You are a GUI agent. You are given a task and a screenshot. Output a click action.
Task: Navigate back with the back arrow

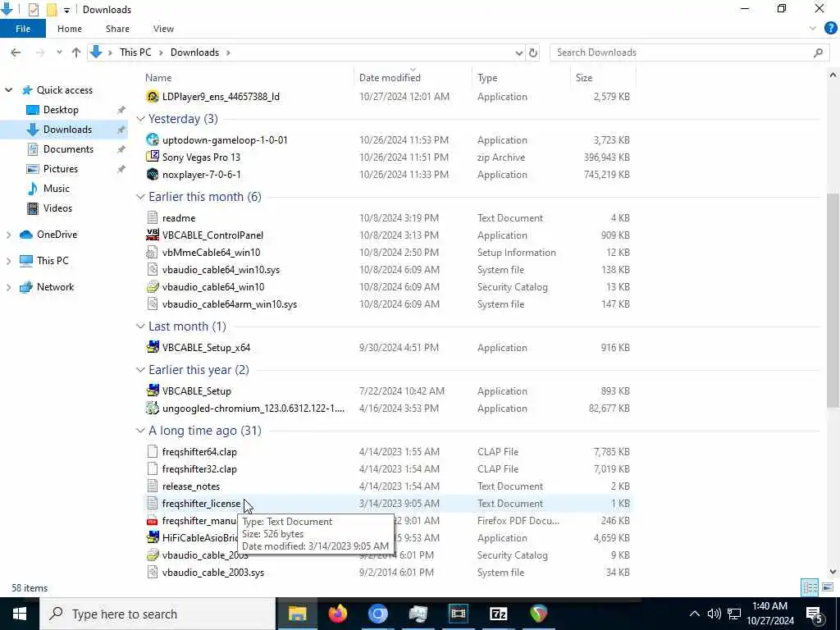tap(16, 52)
